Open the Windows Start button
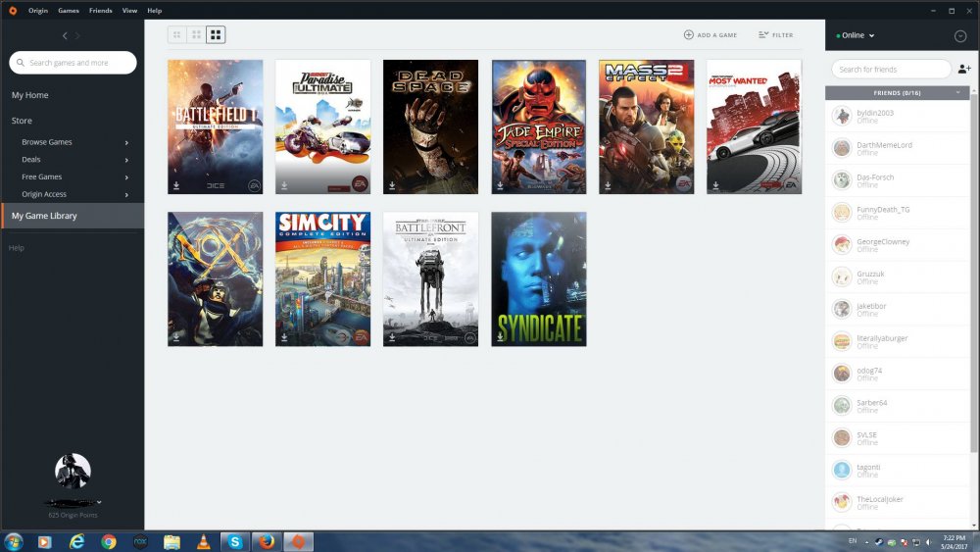The image size is (980, 552). tap(13, 541)
